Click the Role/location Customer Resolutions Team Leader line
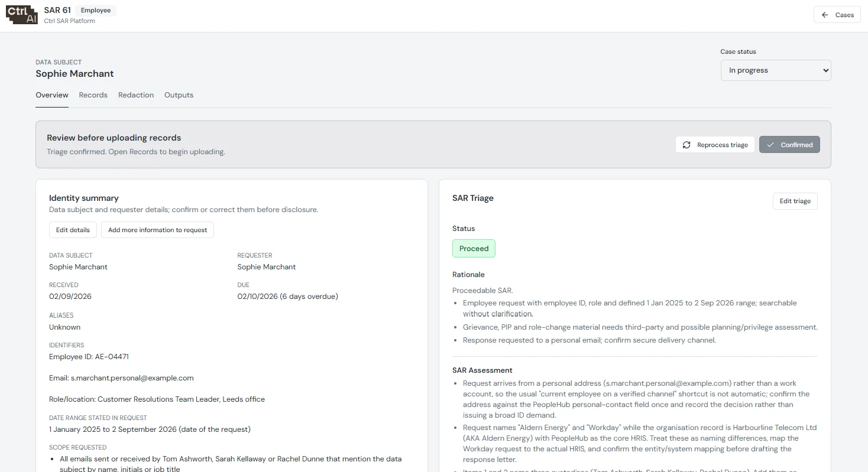Image resolution: width=868 pixels, height=472 pixels. click(157, 399)
